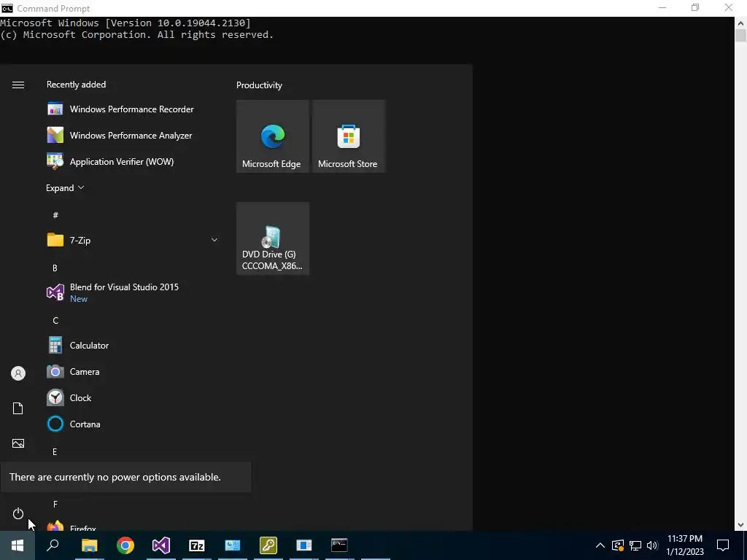
Task: Open Application Verifier (WOW)
Action: pyautogui.click(x=132, y=161)
